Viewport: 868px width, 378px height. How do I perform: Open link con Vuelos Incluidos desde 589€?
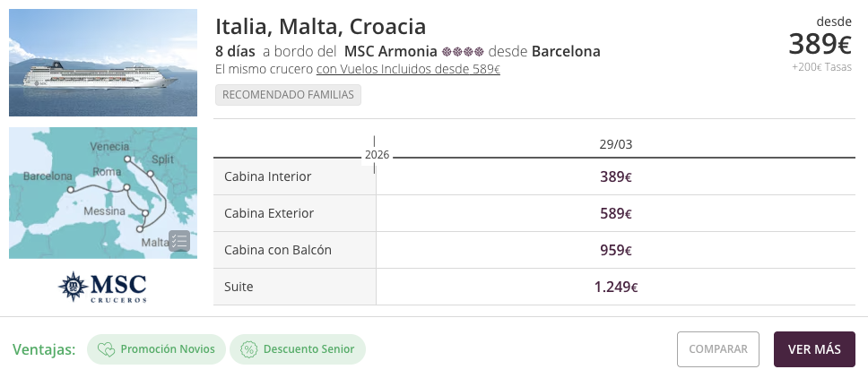(x=408, y=70)
